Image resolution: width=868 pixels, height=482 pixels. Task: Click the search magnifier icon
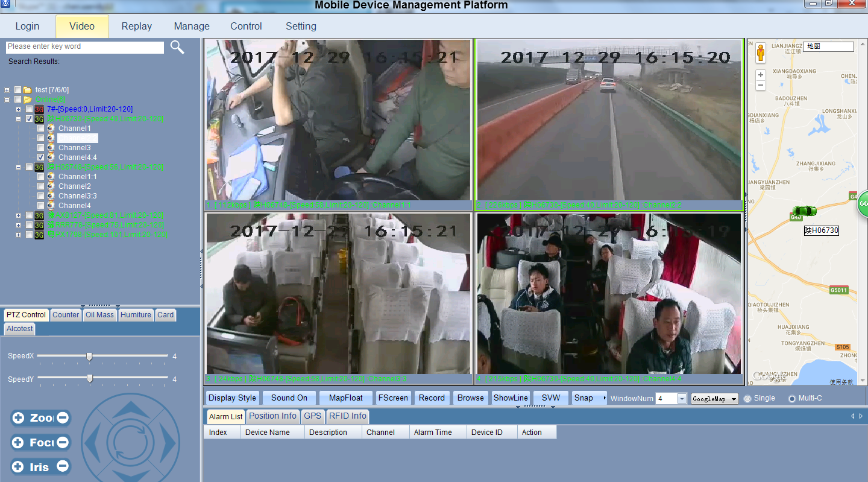pos(177,47)
